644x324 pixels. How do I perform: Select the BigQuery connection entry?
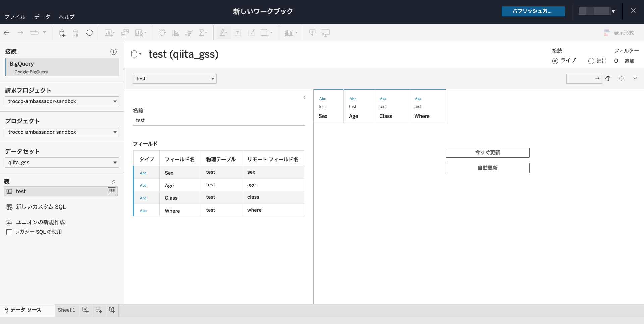pyautogui.click(x=62, y=67)
